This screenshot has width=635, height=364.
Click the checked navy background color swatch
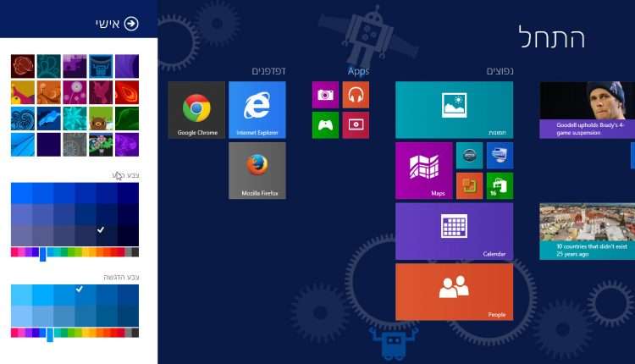(107, 235)
